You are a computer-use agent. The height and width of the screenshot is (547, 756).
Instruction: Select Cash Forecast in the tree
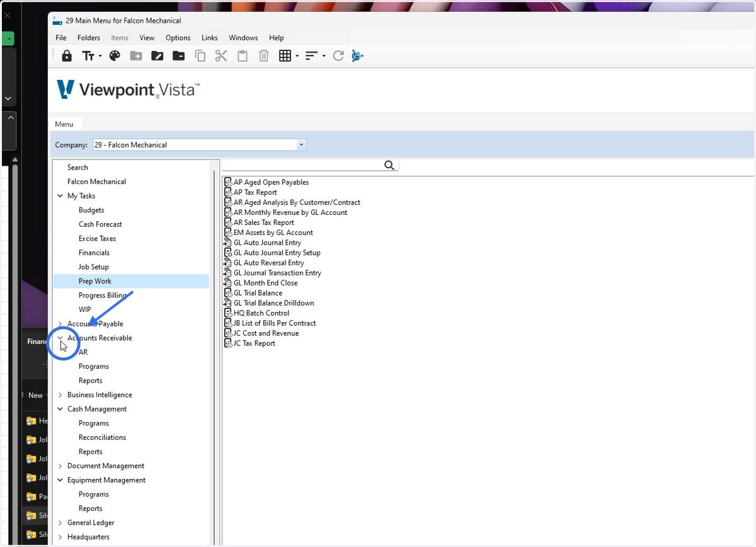point(100,224)
